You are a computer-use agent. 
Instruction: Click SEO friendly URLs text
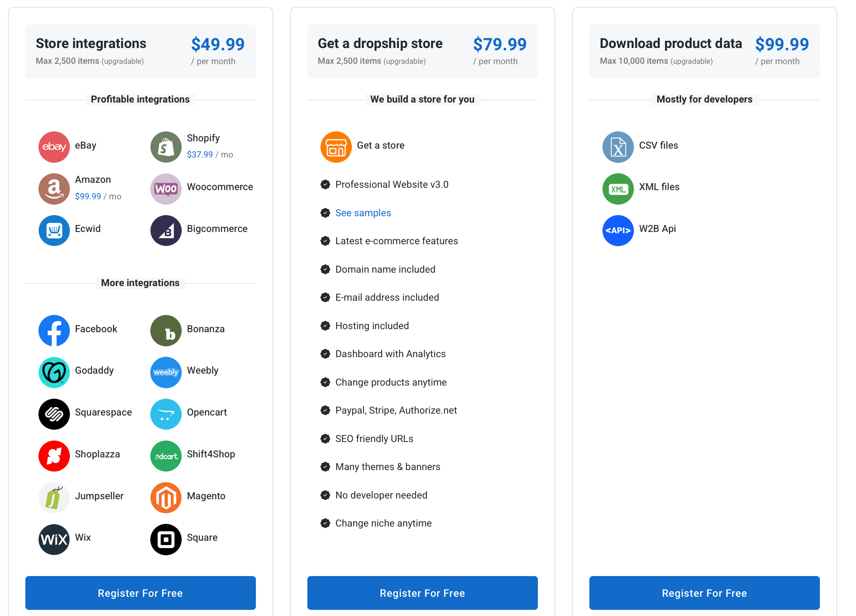(x=374, y=439)
